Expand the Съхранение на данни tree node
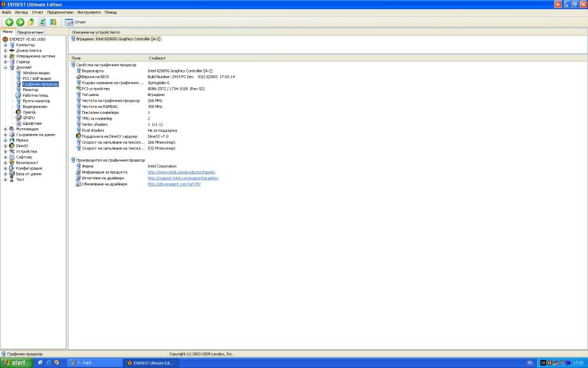The height and width of the screenshot is (368, 588). click(x=5, y=135)
